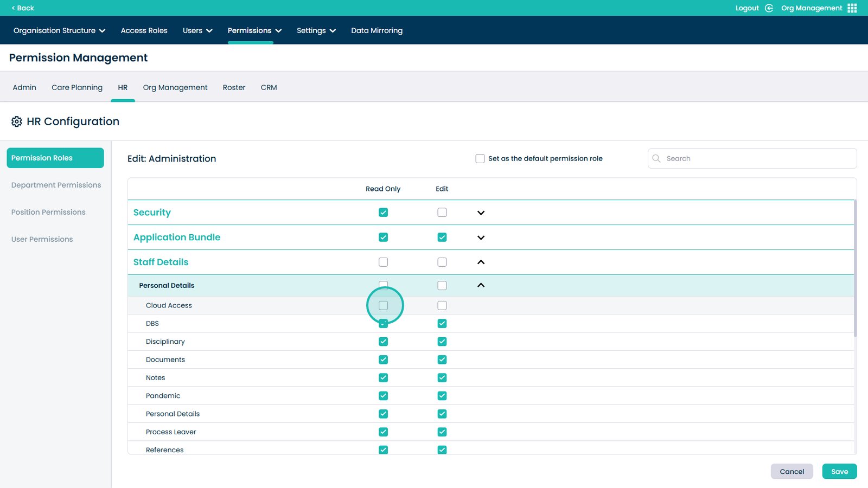Click the Logout arrow icon
868x488 pixels.
[769, 8]
